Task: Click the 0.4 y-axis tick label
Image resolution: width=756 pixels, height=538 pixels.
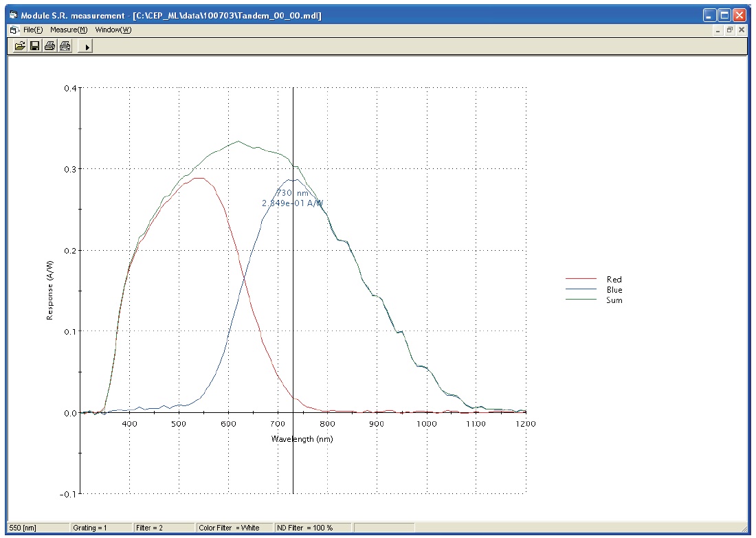Action: coord(70,88)
